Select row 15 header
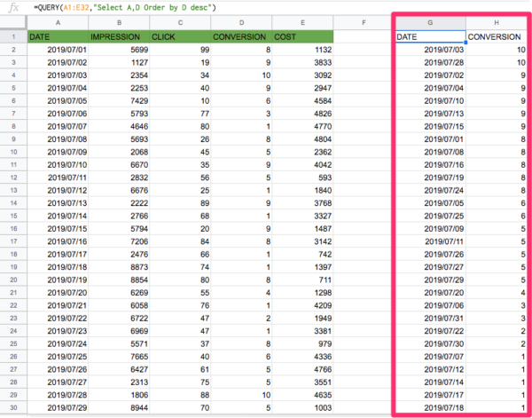The height and width of the screenshot is (418, 532). 13,216
